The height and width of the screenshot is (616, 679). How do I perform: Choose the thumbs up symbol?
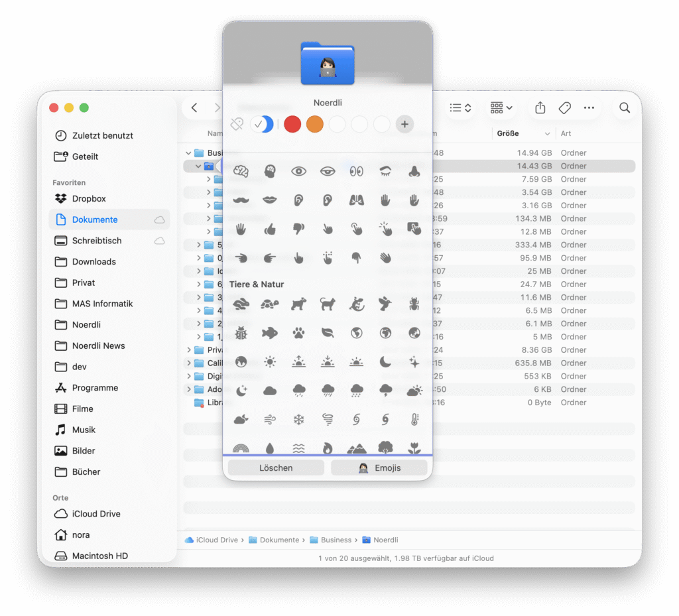(270, 229)
